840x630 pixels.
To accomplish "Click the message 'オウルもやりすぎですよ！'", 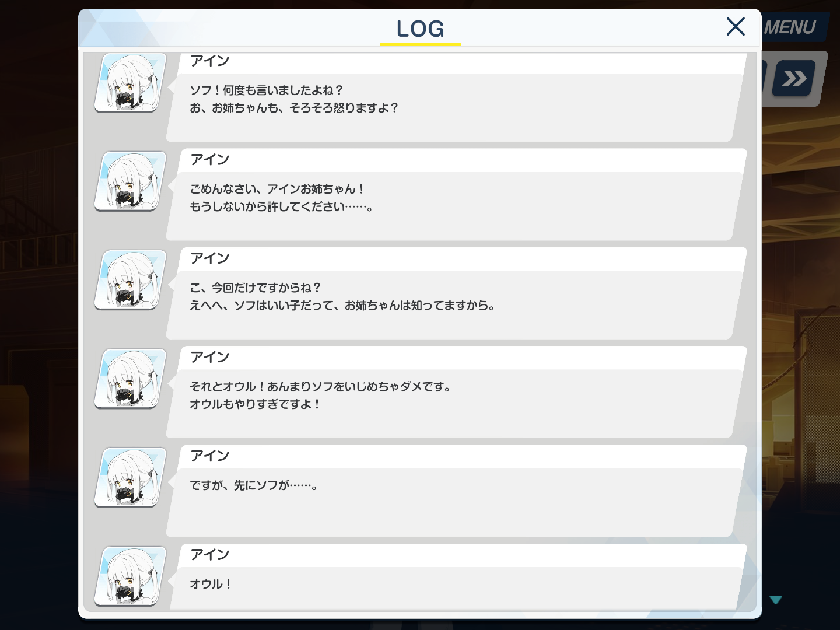I will (255, 404).
